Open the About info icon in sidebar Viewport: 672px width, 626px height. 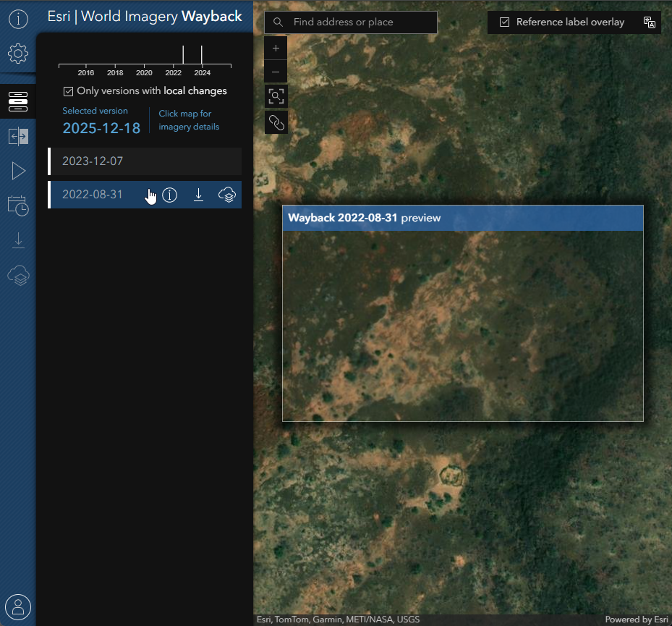click(x=18, y=19)
